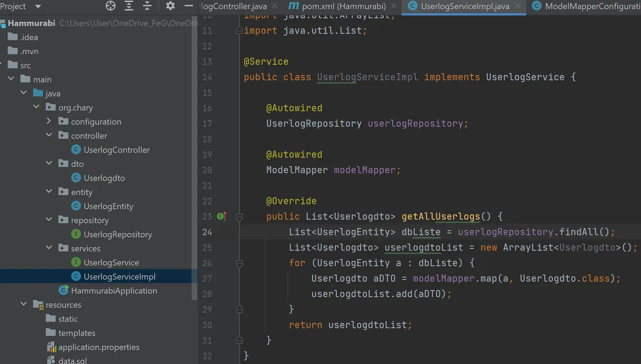Select the templates folder
The height and width of the screenshot is (364, 641).
click(77, 333)
